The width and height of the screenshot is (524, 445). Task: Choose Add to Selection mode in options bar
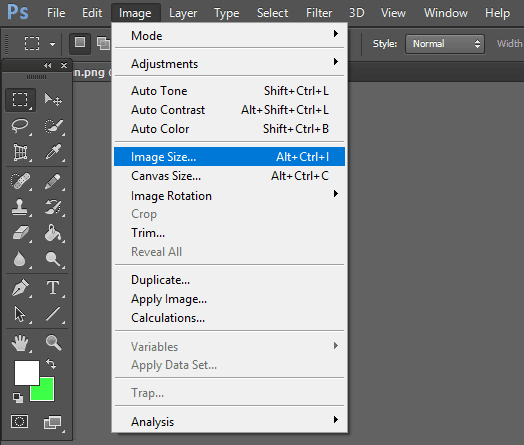coord(103,43)
